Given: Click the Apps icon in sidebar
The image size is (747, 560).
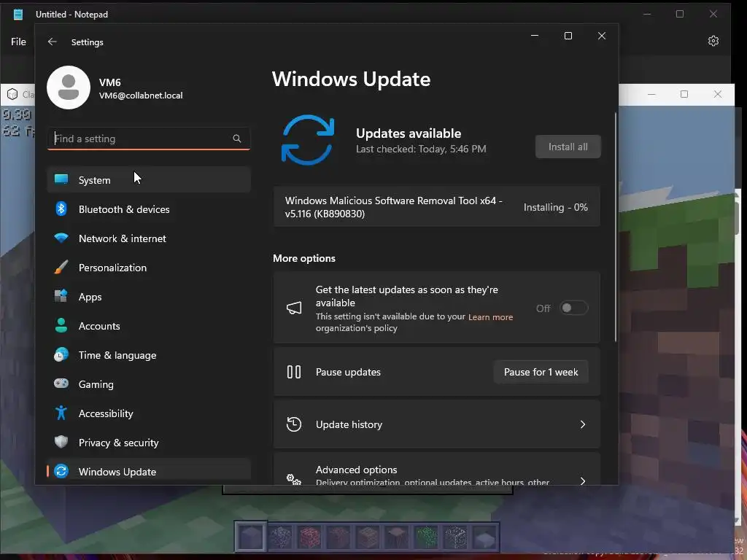Looking at the screenshot, I should click(61, 296).
